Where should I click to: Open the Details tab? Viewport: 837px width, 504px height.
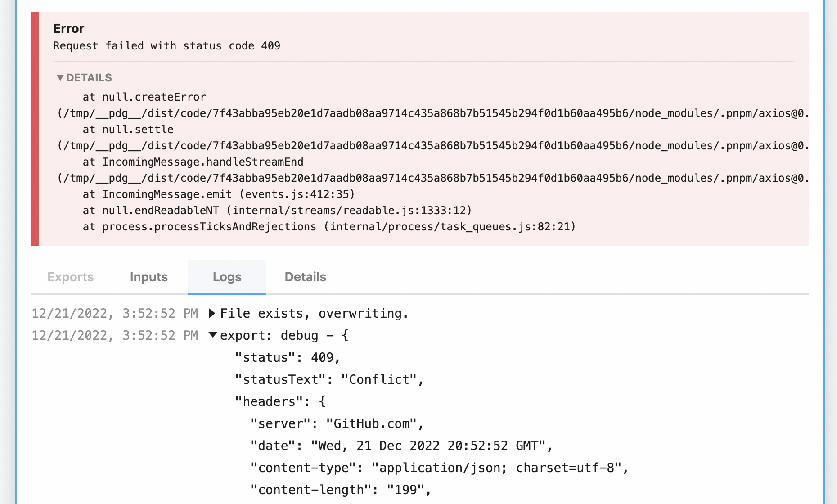tap(305, 277)
